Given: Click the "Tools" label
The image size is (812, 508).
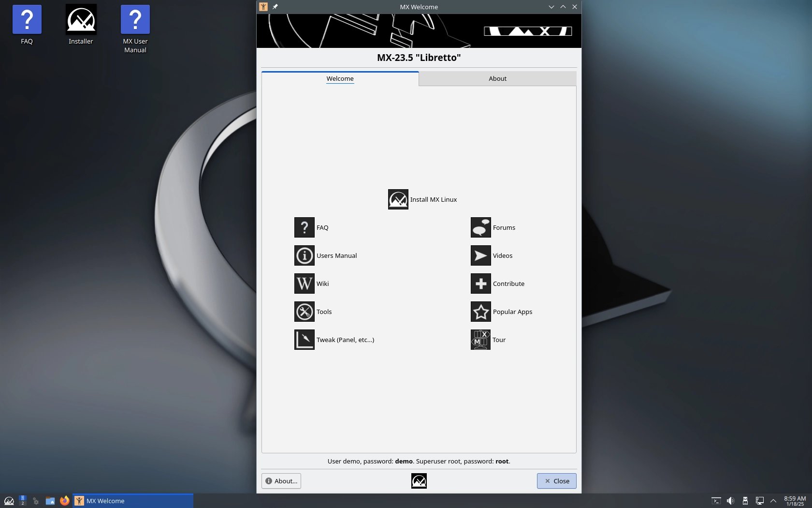Looking at the screenshot, I should [x=324, y=312].
